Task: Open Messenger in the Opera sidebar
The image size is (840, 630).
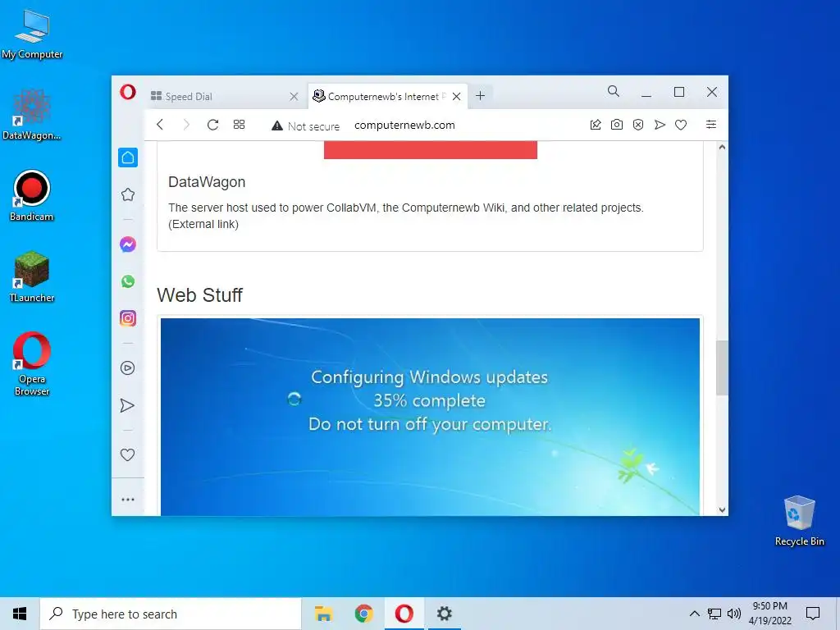Action: point(128,244)
